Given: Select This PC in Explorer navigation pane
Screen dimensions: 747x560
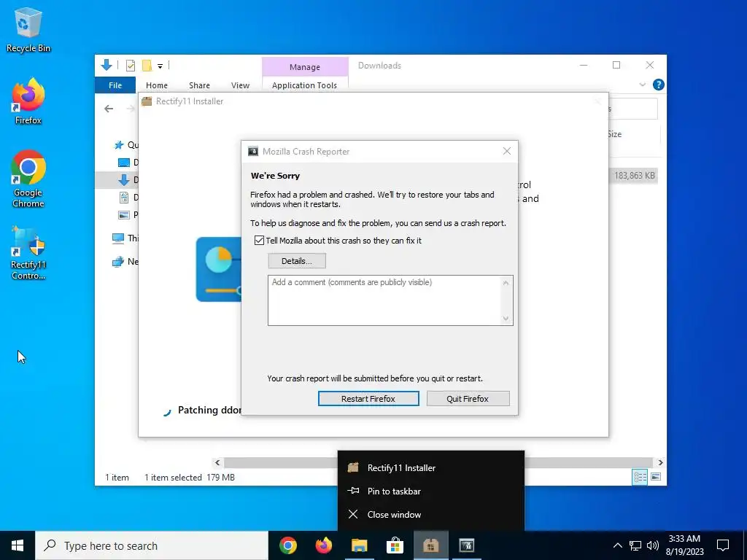Looking at the screenshot, I should tap(125, 238).
